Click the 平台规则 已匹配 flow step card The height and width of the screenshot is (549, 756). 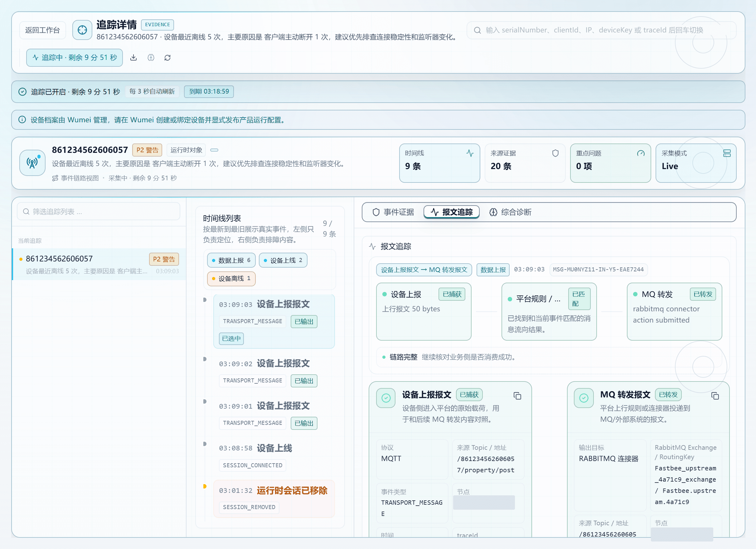(549, 312)
